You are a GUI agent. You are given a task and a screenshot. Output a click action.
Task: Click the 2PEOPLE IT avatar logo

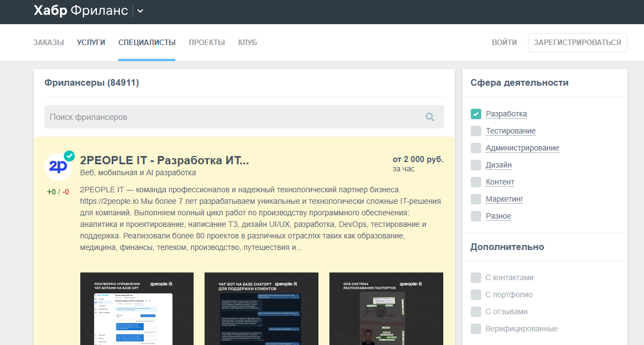click(x=58, y=167)
